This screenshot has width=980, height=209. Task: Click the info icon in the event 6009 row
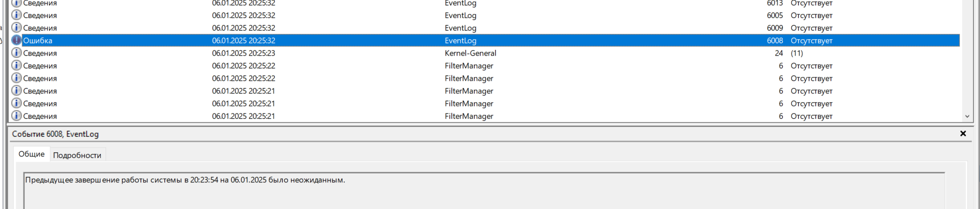click(x=16, y=28)
